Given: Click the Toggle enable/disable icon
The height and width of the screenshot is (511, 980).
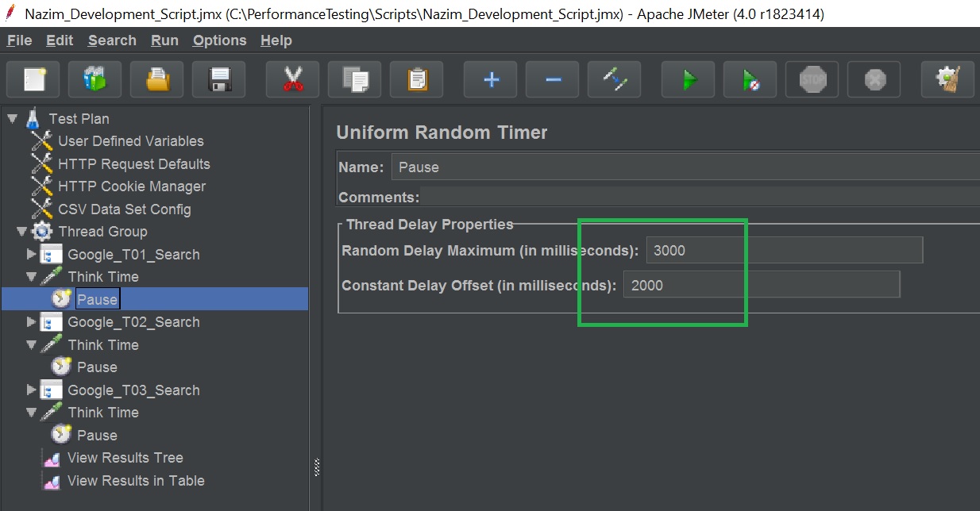Looking at the screenshot, I should click(x=615, y=79).
